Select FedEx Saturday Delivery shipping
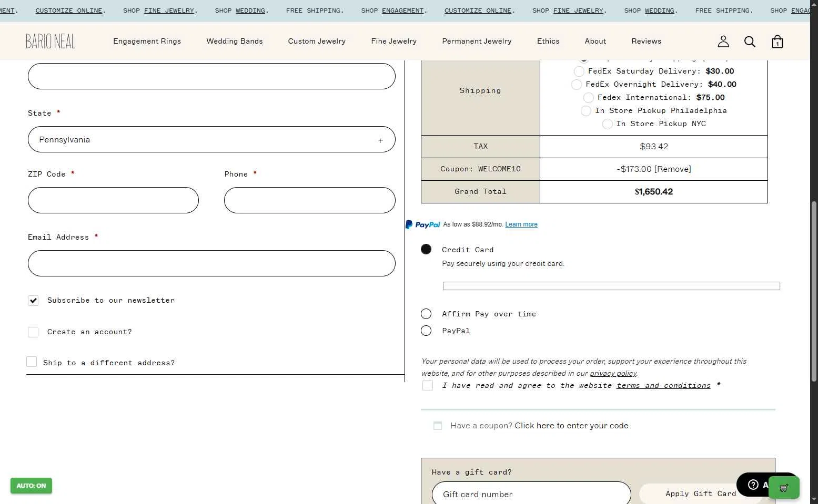 pyautogui.click(x=579, y=71)
